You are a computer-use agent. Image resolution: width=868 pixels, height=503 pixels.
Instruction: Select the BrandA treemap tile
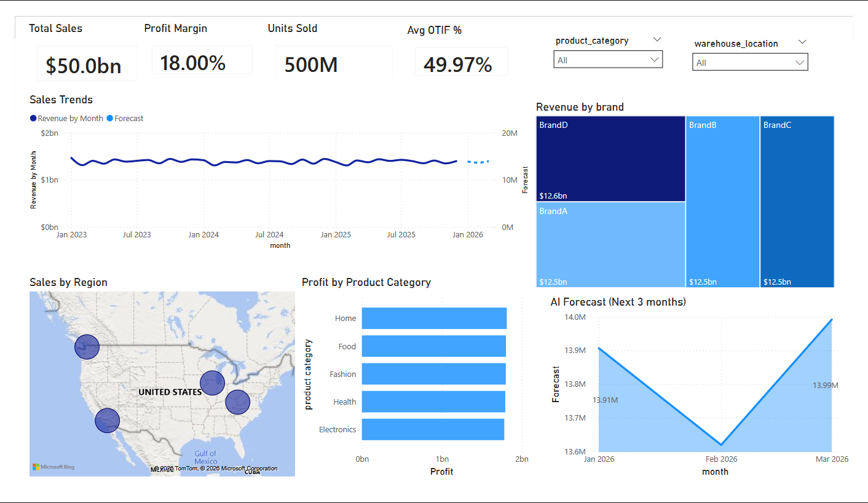(x=610, y=245)
